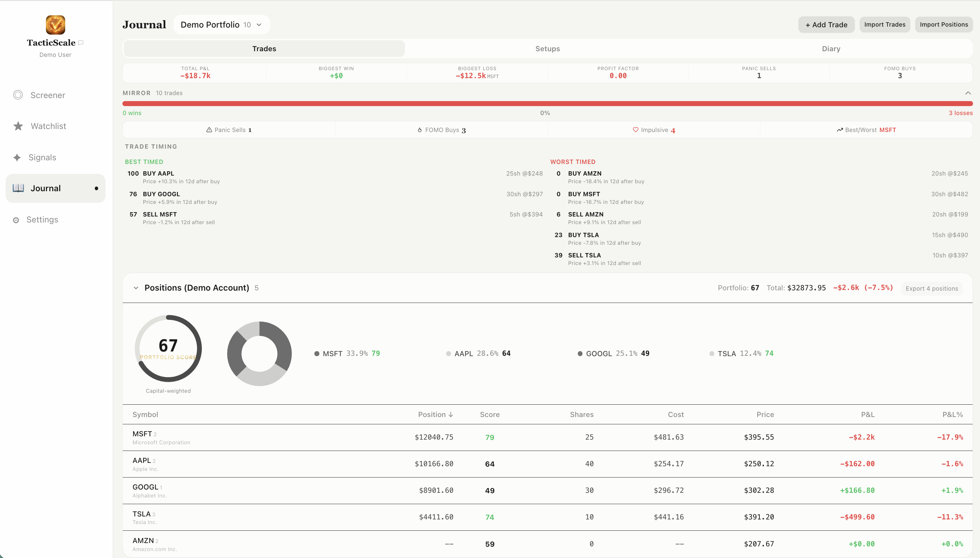Collapse the Positions (Demo Account) panel
Image resolution: width=980 pixels, height=558 pixels.
tap(136, 288)
